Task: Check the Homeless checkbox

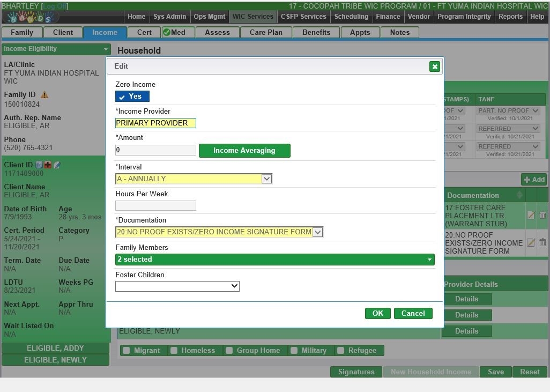Action: coord(174,351)
